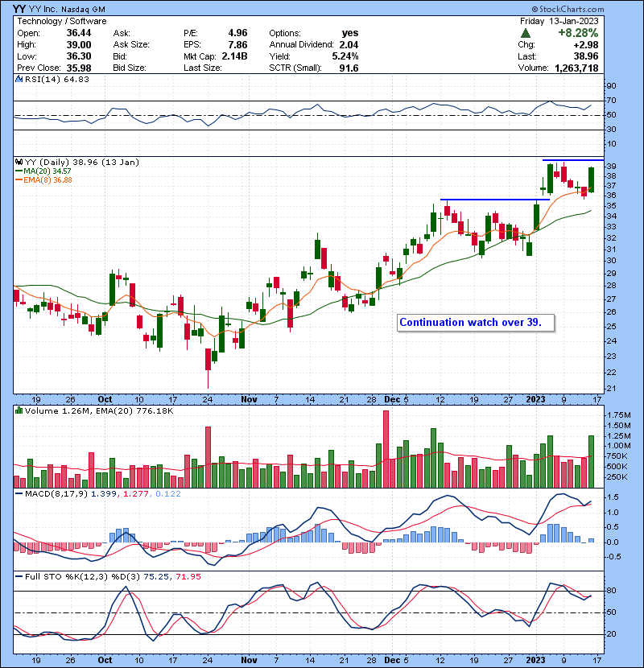Click the 'Continuation watch over 39.' annotation
Image resolution: width=644 pixels, height=668 pixels.
(470, 323)
